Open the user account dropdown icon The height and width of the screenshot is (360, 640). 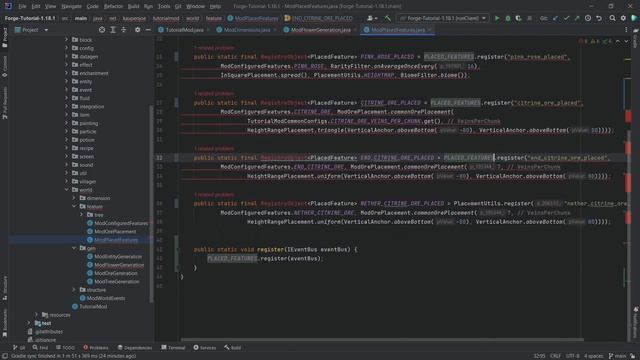[371, 18]
